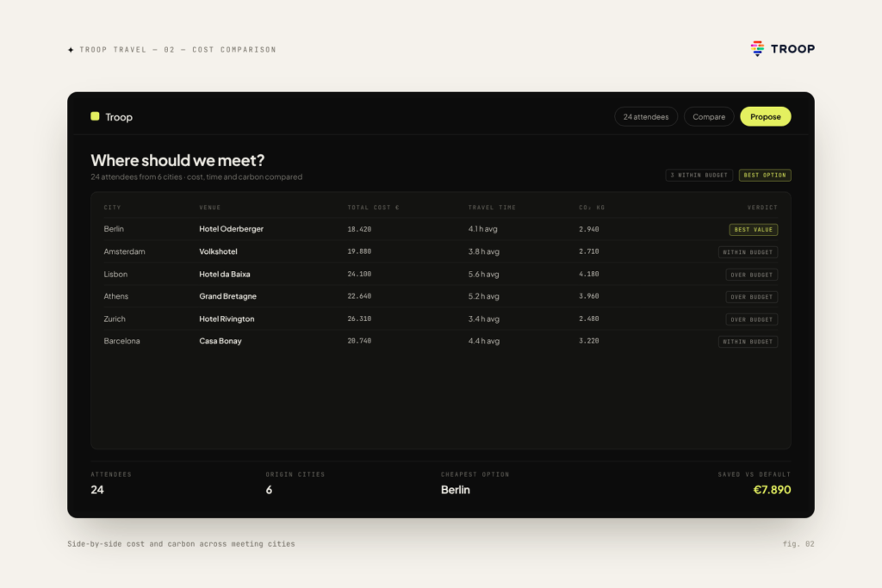This screenshot has height=588, width=882.
Task: Click the attendees count 24 in footer
Action: tap(97, 490)
